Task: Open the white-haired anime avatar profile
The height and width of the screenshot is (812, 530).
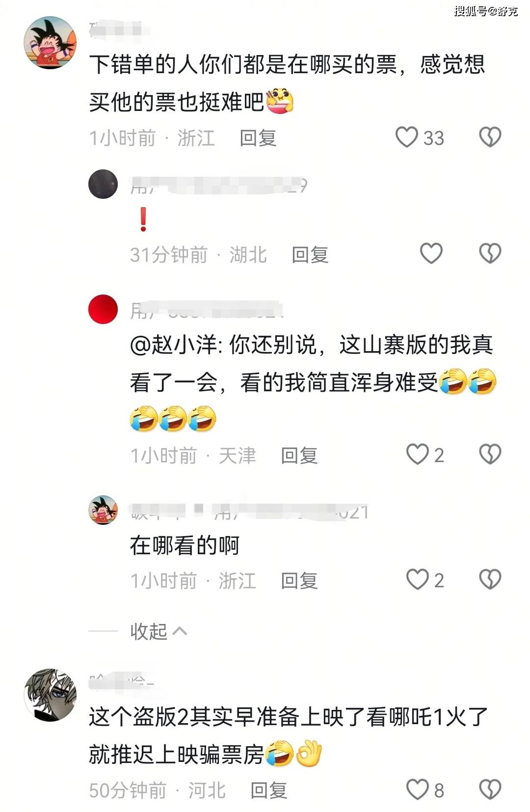Action: click(50, 695)
